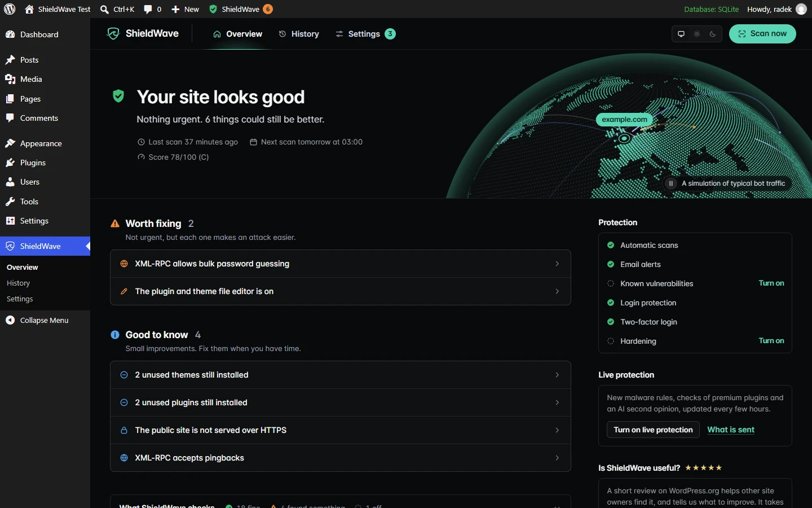
Task: Turn on Known vulnerabilities
Action: (771, 283)
